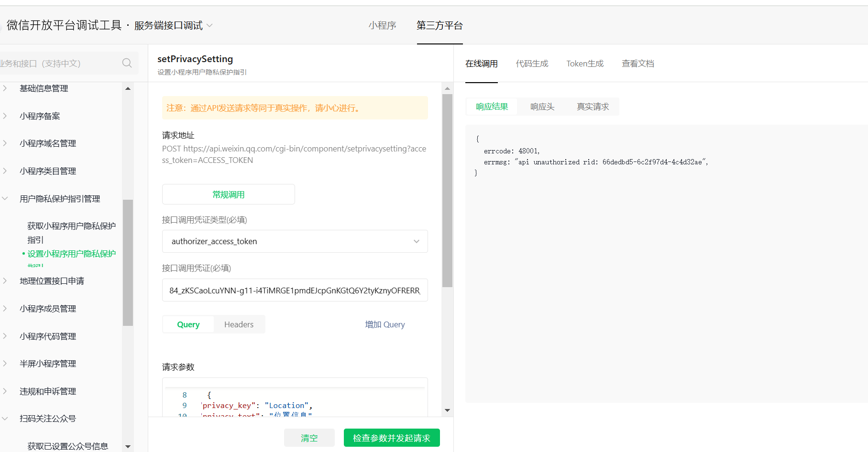Click the POST request URL text
The height and width of the screenshot is (452, 868).
click(294, 154)
